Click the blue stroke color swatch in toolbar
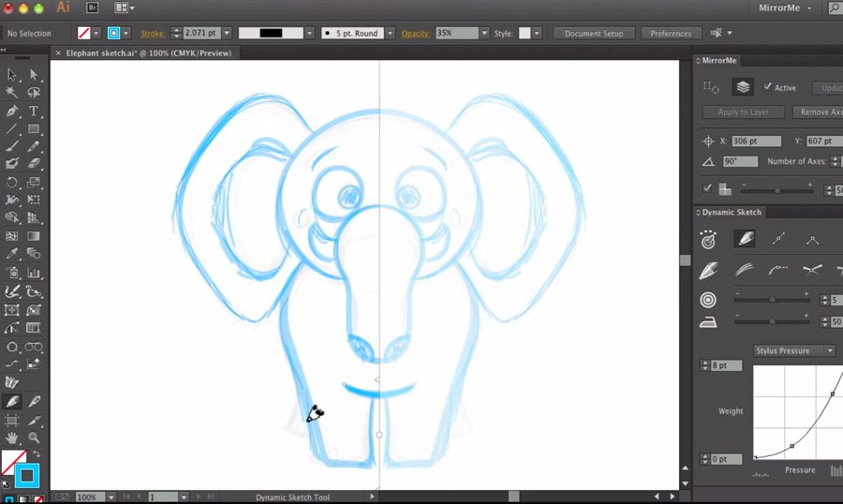This screenshot has height=504, width=843. [x=27, y=475]
